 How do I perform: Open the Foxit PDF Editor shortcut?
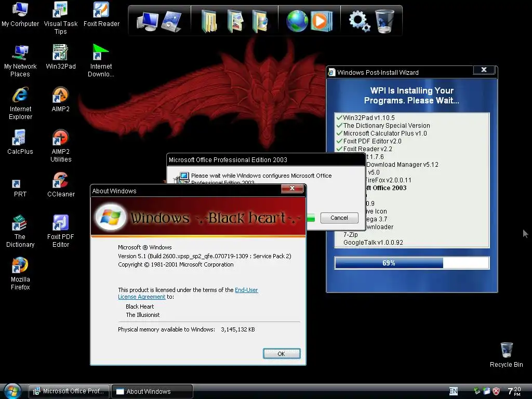tap(61, 231)
